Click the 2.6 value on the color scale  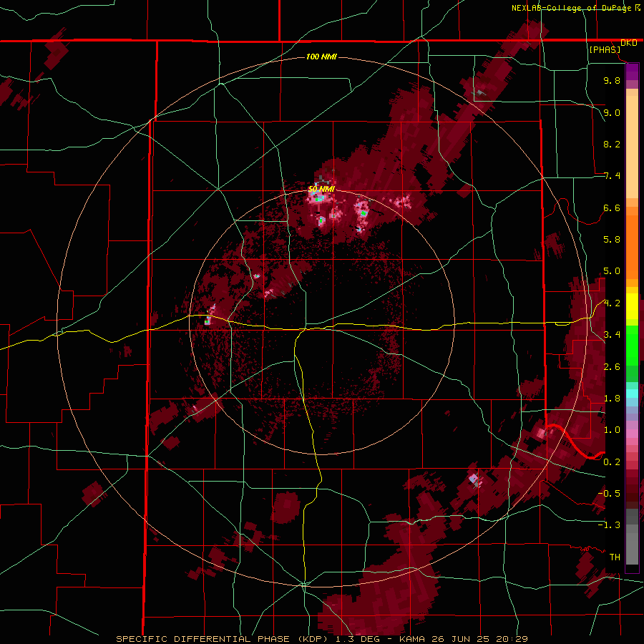pos(612,367)
